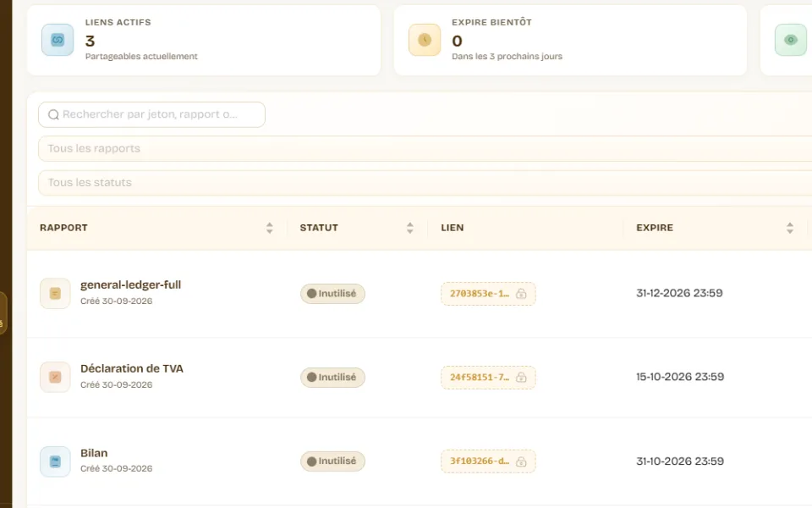This screenshot has height=508, width=812.
Task: Click the general-ledger-full report icon
Action: point(55,294)
